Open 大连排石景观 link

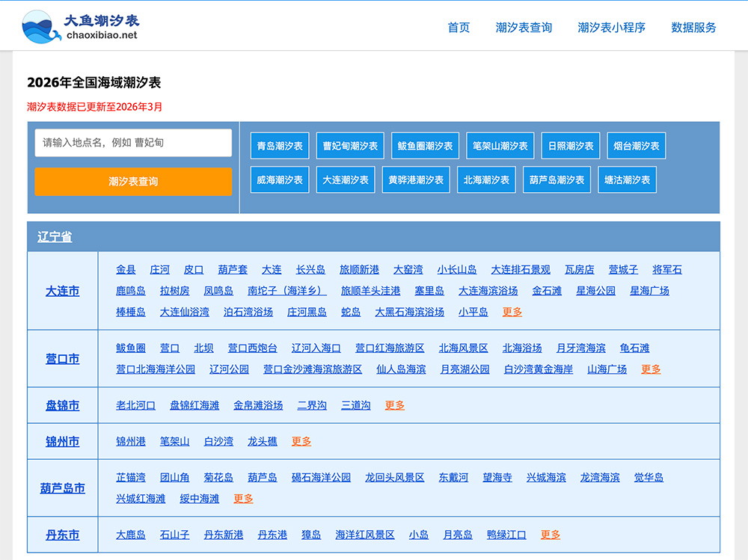click(521, 270)
